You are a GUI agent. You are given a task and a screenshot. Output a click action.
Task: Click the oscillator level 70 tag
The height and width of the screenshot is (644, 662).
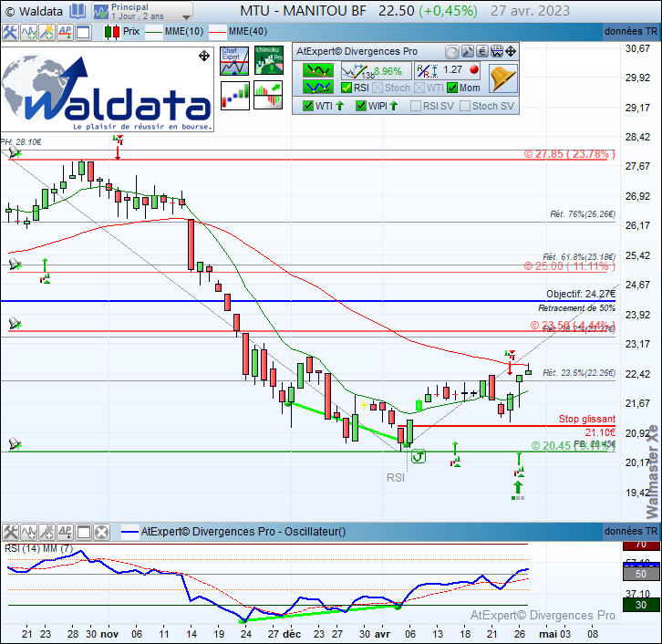[x=641, y=545]
